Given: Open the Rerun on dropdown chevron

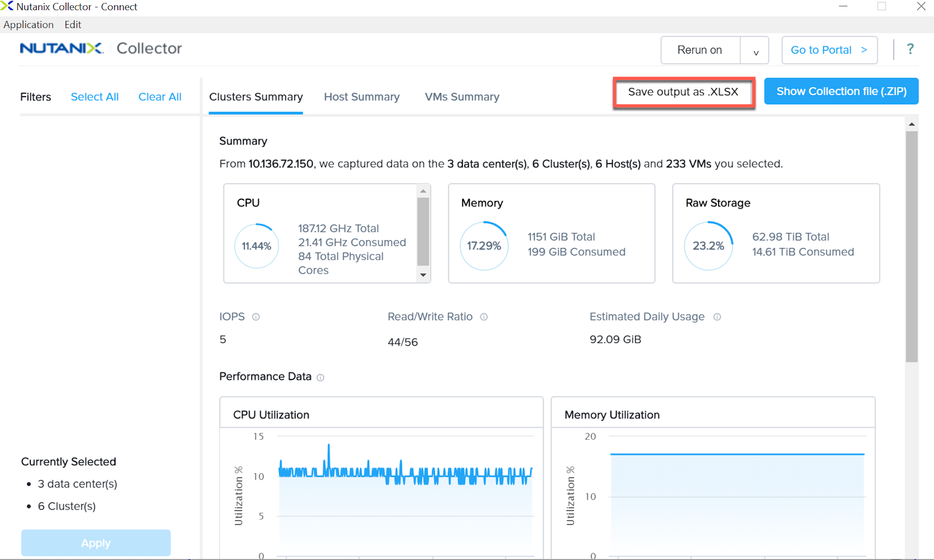Looking at the screenshot, I should (x=754, y=51).
